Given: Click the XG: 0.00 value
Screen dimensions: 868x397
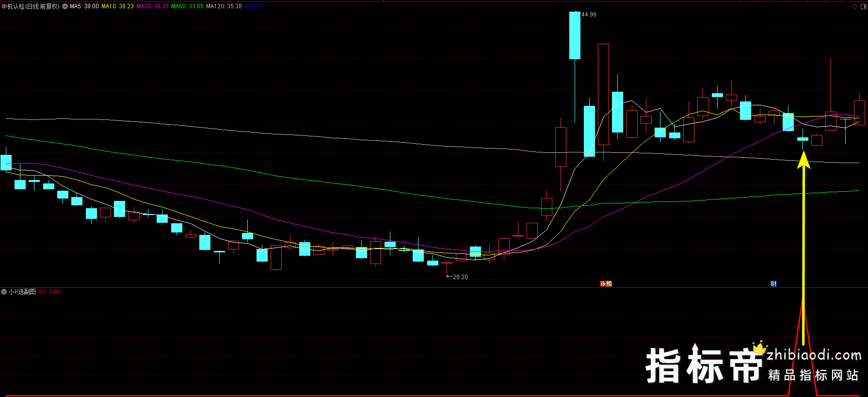Looking at the screenshot, I should click(49, 292).
